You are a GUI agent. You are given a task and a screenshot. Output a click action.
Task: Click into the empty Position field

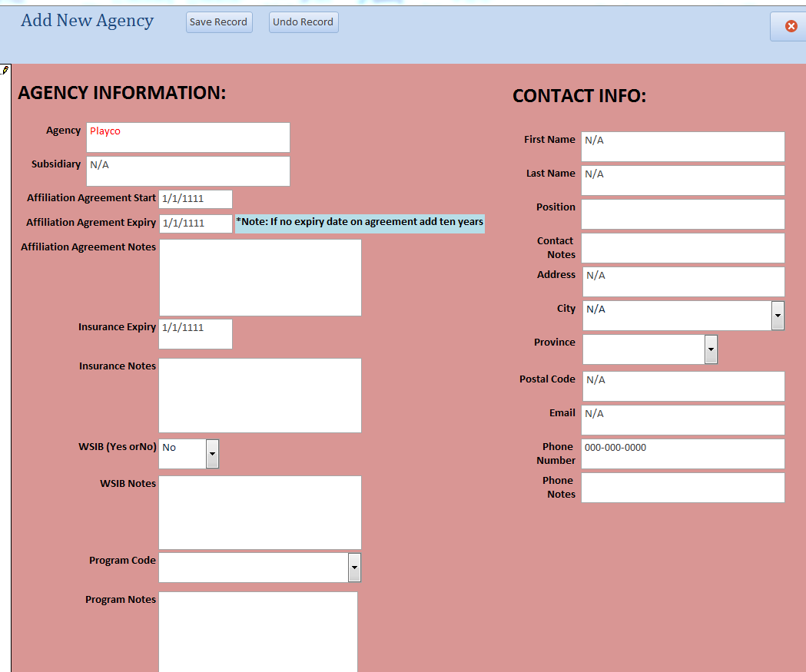tap(683, 214)
